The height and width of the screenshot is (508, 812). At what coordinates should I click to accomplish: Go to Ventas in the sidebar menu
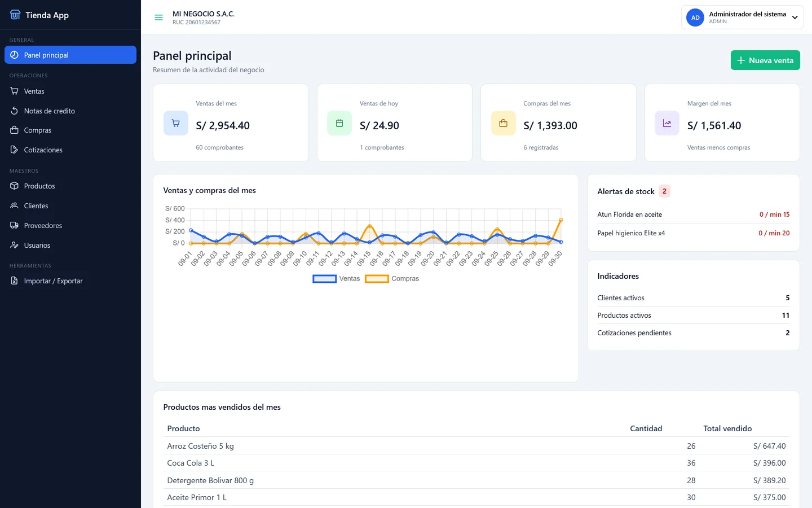[70, 91]
